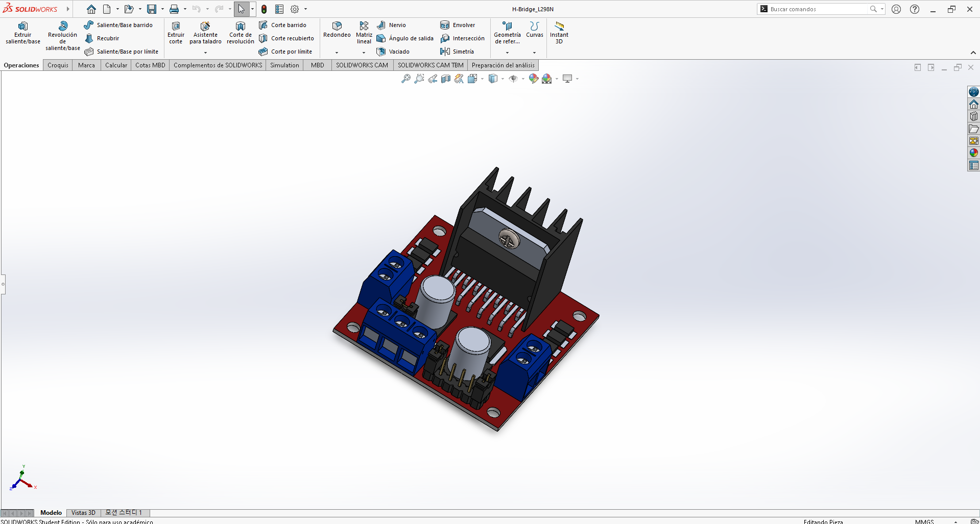Viewport: 980px width, 524px height.
Task: Select the Nervio tool
Action: [x=391, y=25]
